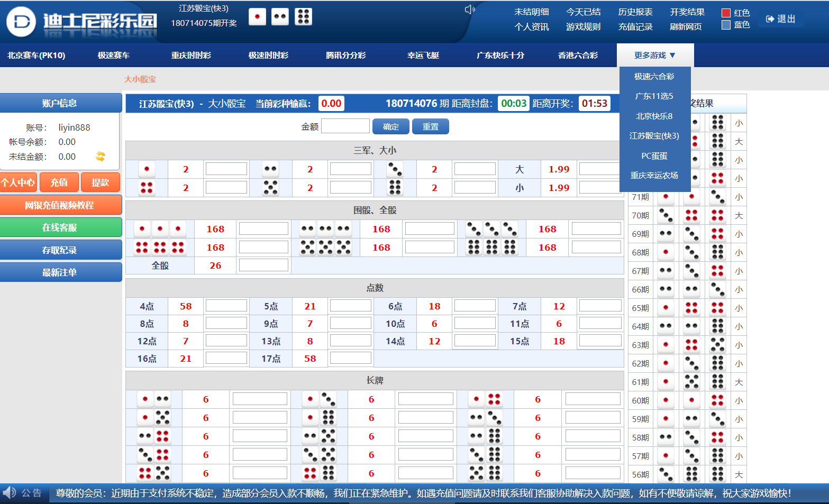
Task: Pick the triple-ones dice in 围骰 section
Action: (160, 229)
